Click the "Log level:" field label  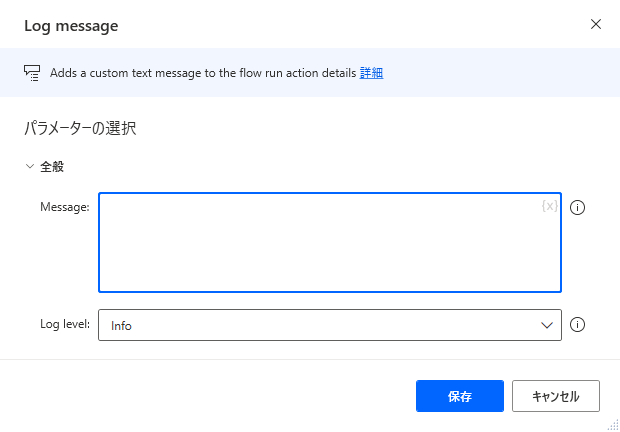click(x=65, y=324)
